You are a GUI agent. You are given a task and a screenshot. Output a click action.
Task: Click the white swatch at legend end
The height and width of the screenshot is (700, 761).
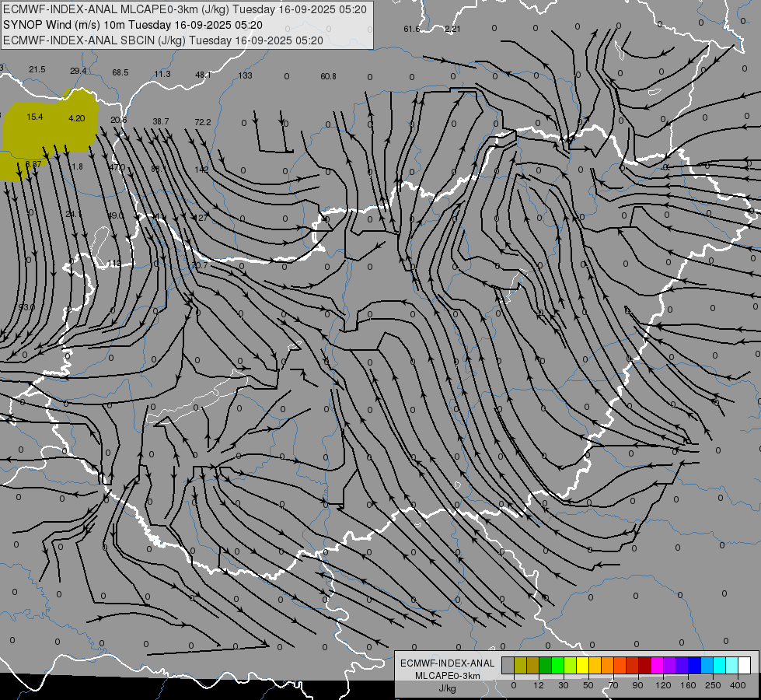point(744,665)
